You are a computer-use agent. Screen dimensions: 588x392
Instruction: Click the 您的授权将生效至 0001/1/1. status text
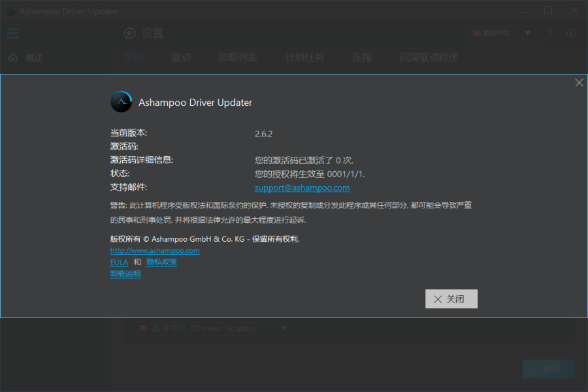(x=310, y=174)
